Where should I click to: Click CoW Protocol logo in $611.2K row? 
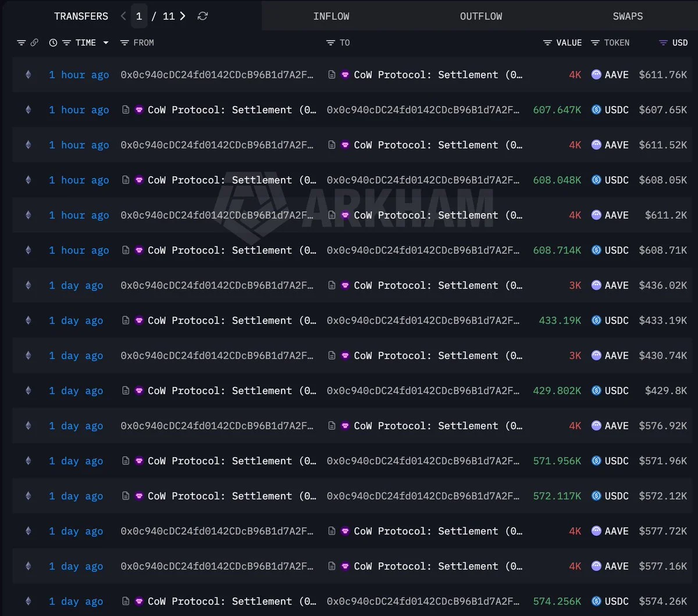point(345,215)
